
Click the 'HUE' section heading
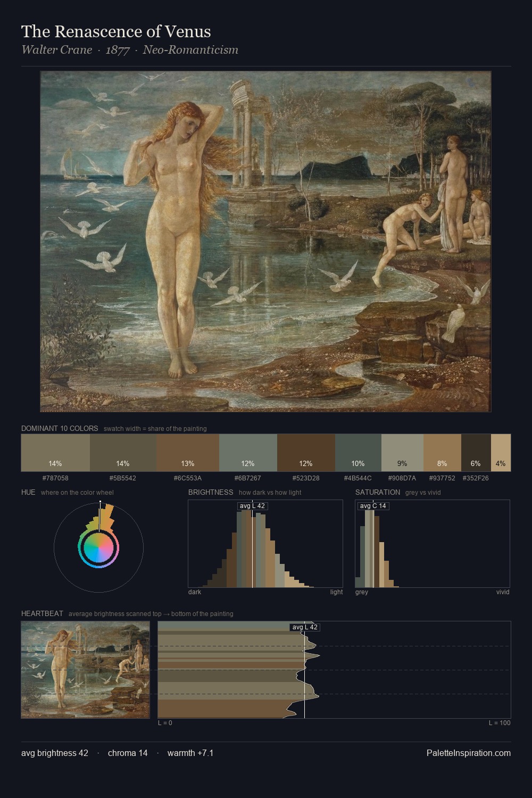click(28, 492)
